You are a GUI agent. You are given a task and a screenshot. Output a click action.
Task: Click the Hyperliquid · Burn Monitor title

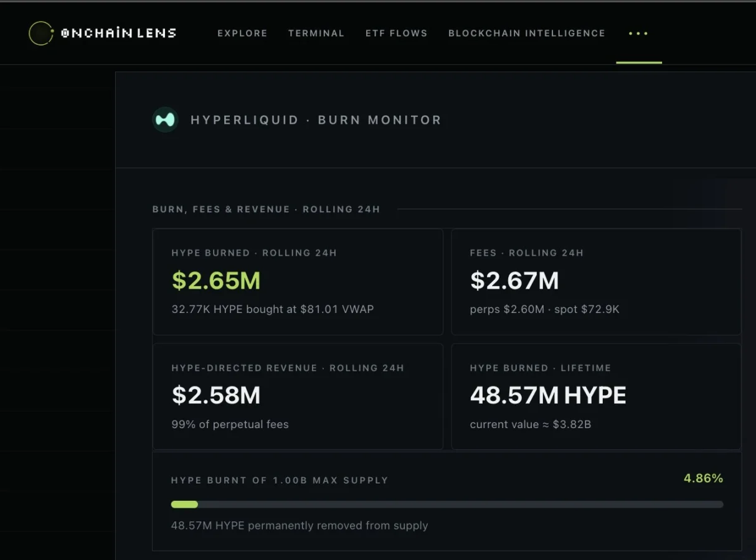316,120
